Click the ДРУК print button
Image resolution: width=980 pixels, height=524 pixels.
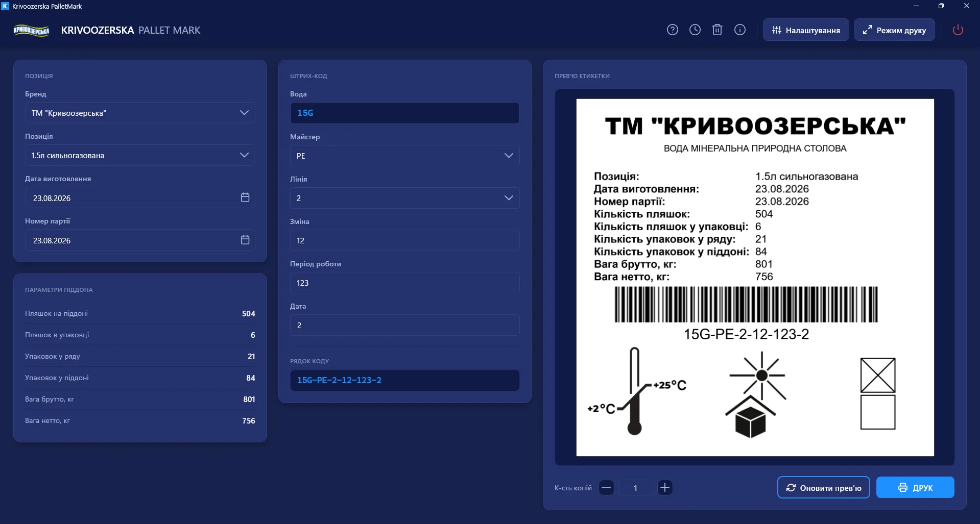[x=915, y=488]
